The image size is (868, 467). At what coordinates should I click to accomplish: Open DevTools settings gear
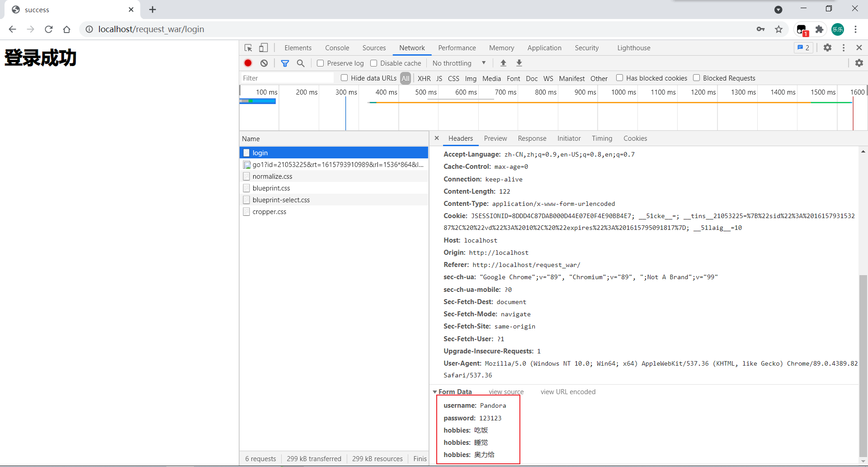click(x=827, y=48)
